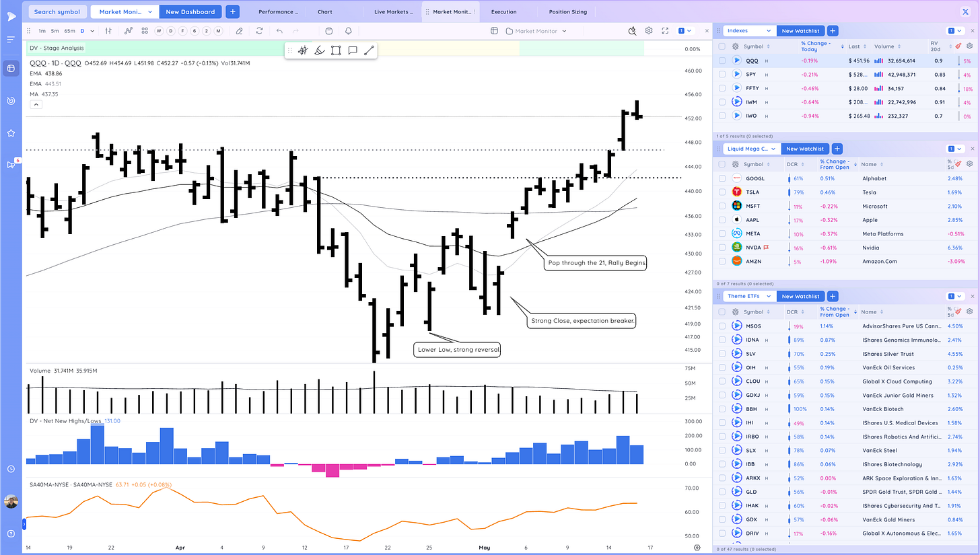Tick the MSOS row checkbox
This screenshot has height=555, width=980.
coord(722,326)
